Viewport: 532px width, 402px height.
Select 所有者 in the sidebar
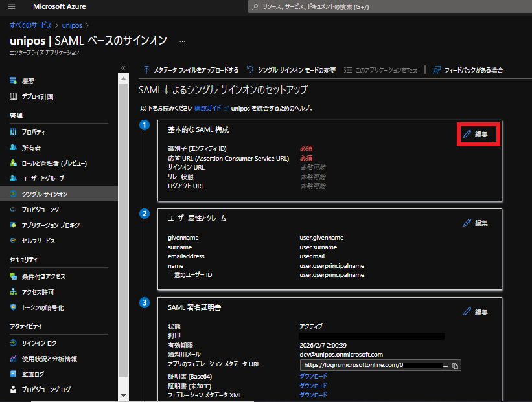pyautogui.click(x=31, y=148)
